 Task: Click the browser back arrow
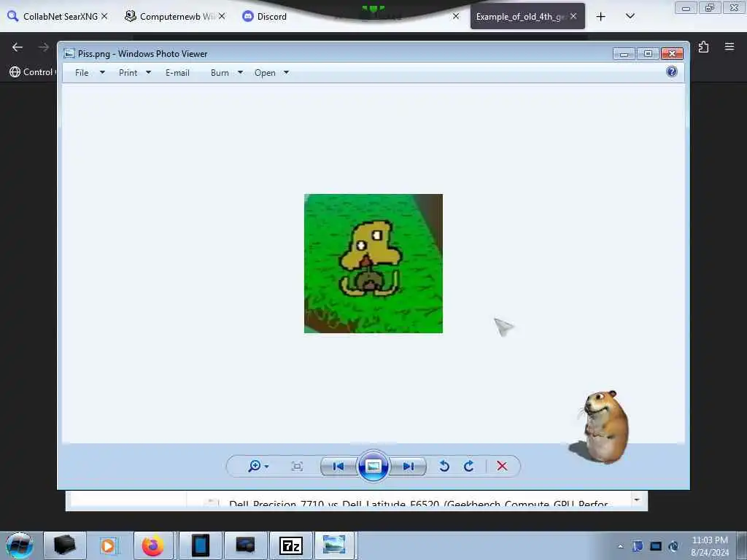(18, 47)
